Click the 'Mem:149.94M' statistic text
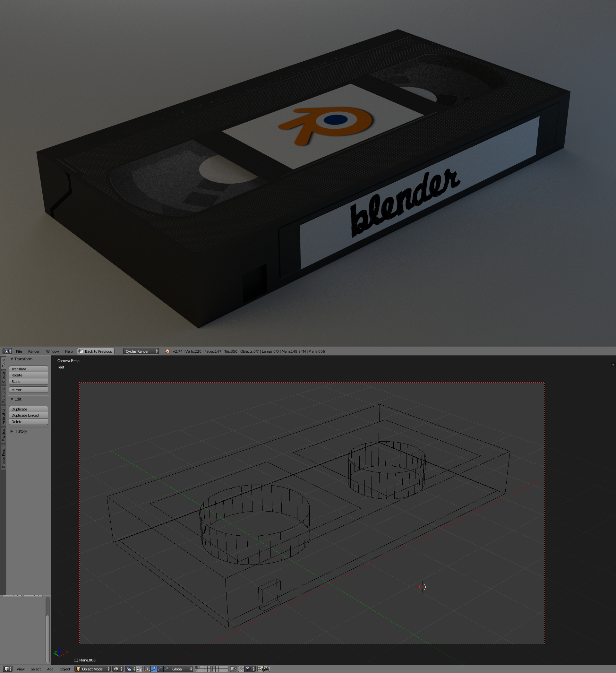 click(x=294, y=351)
